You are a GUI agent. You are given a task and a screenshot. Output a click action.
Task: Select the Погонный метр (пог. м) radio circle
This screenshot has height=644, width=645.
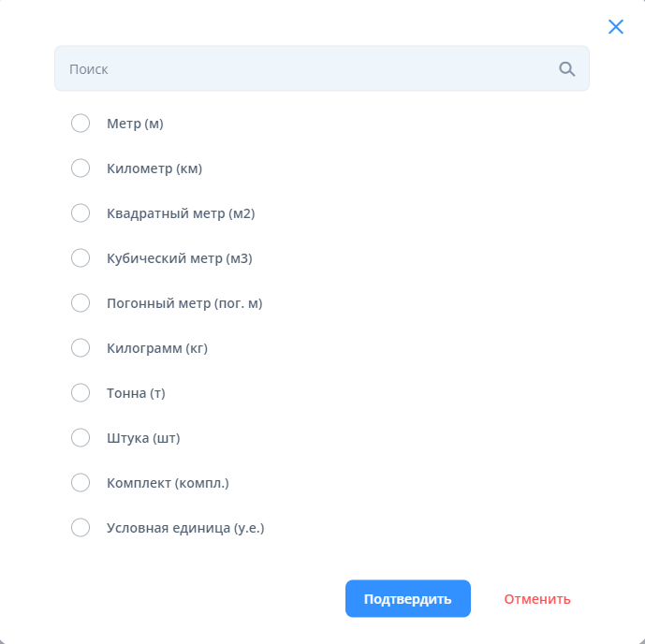(81, 303)
